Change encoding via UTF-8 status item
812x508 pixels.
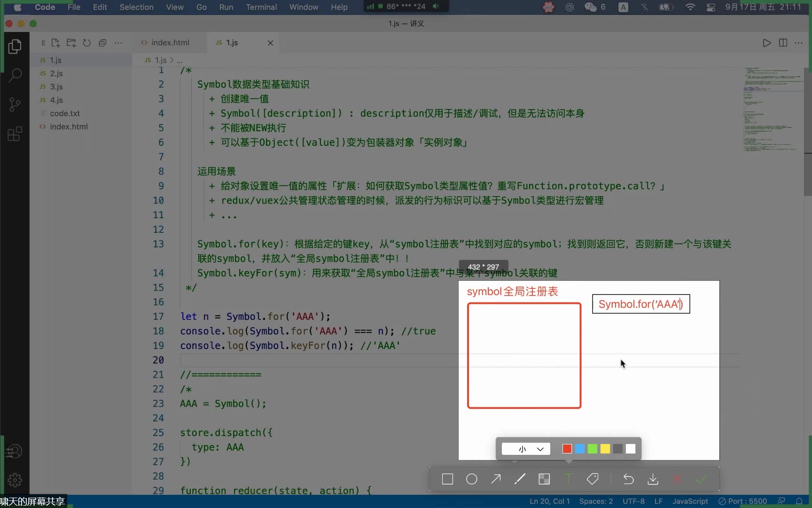point(633,501)
